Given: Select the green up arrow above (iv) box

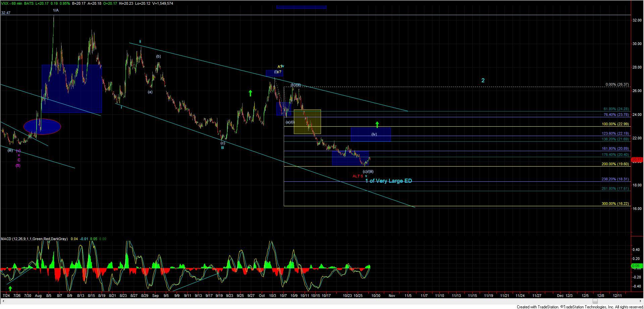Looking at the screenshot, I should tap(377, 125).
